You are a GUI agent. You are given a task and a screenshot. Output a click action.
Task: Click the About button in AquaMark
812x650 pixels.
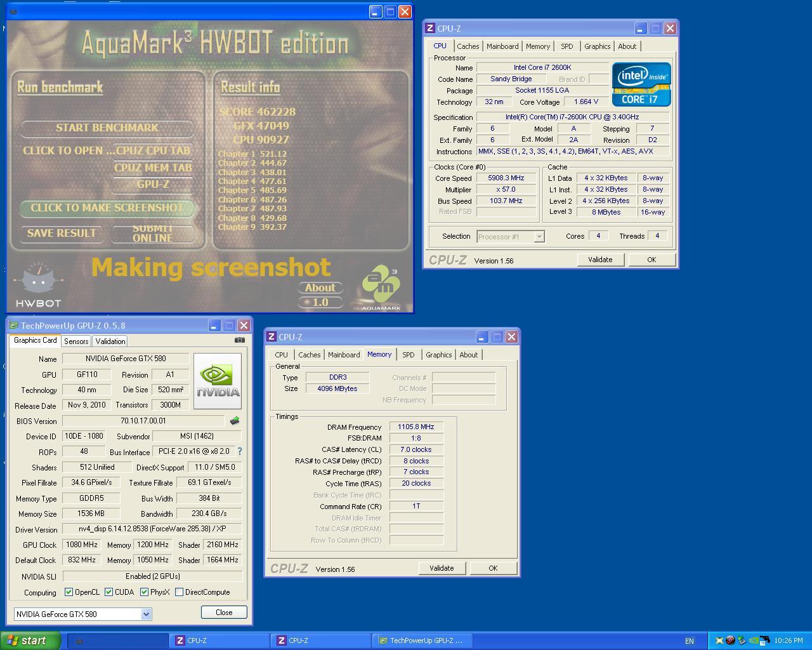coord(320,288)
